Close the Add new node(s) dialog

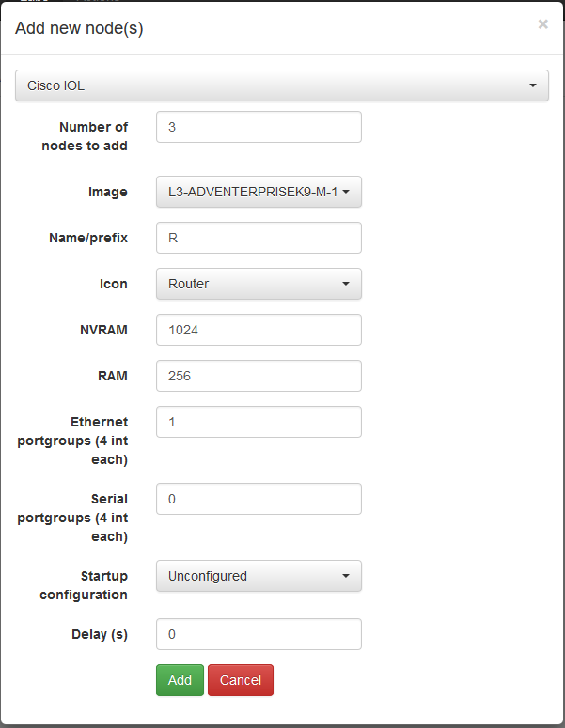pos(542,24)
